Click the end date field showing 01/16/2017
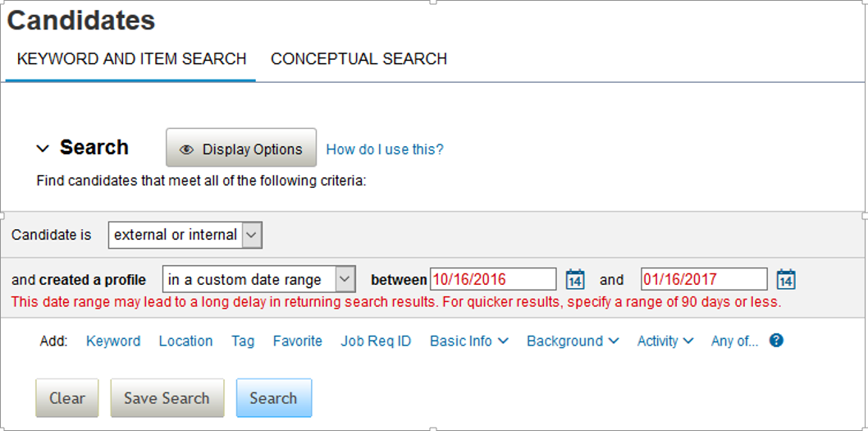Viewport: 868px width, 431px height. [x=704, y=278]
